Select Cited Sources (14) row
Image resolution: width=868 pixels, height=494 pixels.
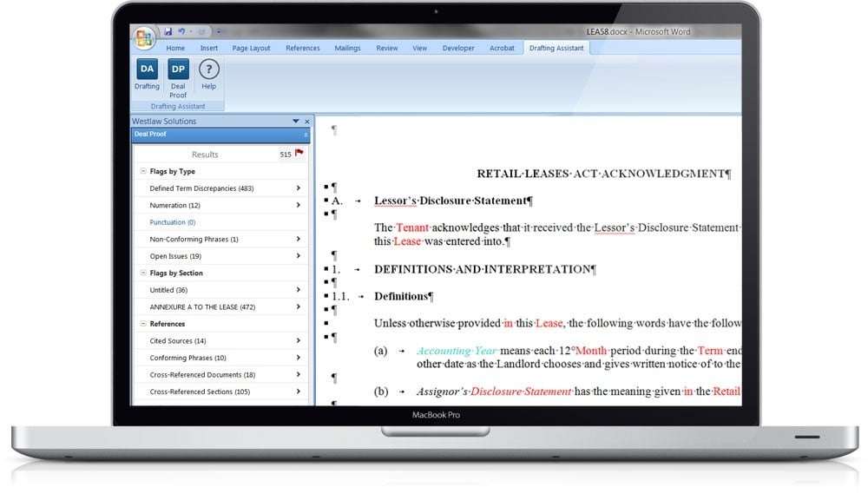tap(220, 340)
